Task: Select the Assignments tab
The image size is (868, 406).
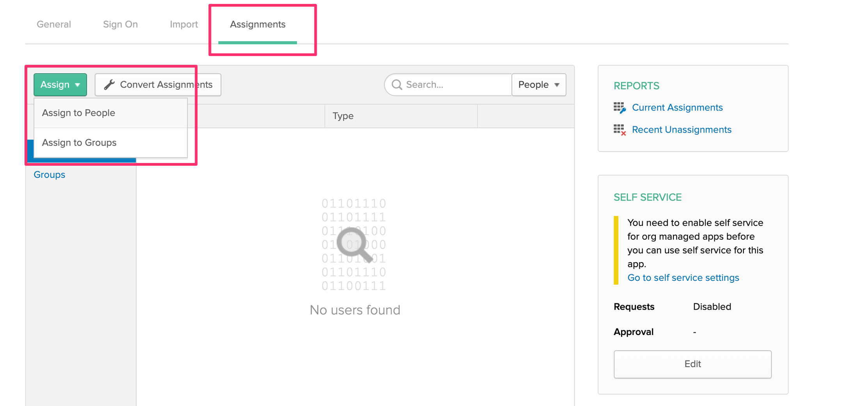Action: click(x=257, y=24)
